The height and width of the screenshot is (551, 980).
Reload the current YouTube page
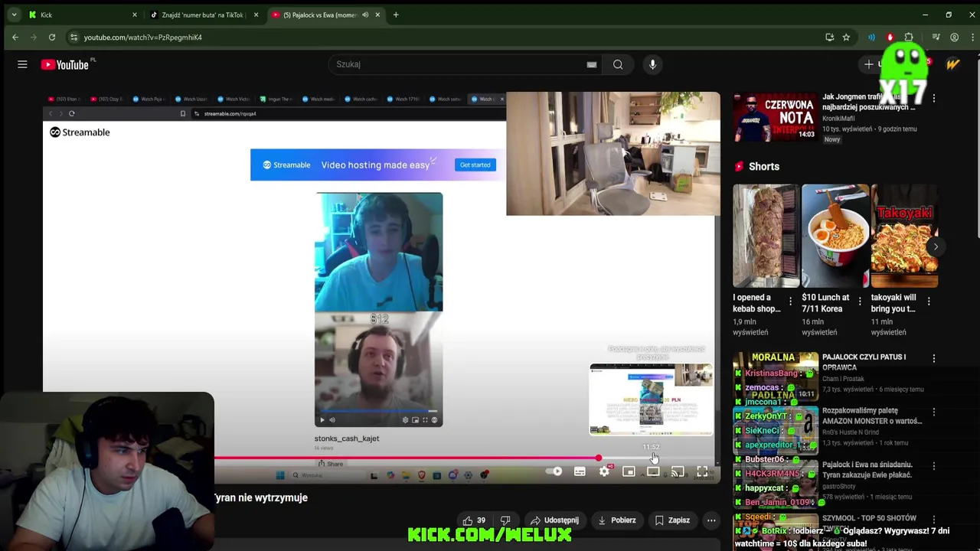[x=52, y=37]
